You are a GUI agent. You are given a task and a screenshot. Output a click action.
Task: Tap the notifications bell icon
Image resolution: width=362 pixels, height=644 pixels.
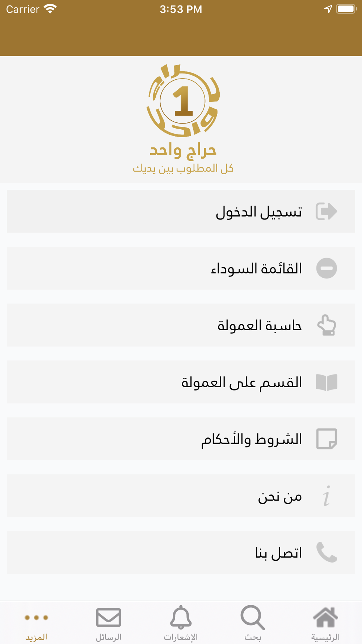(181, 617)
